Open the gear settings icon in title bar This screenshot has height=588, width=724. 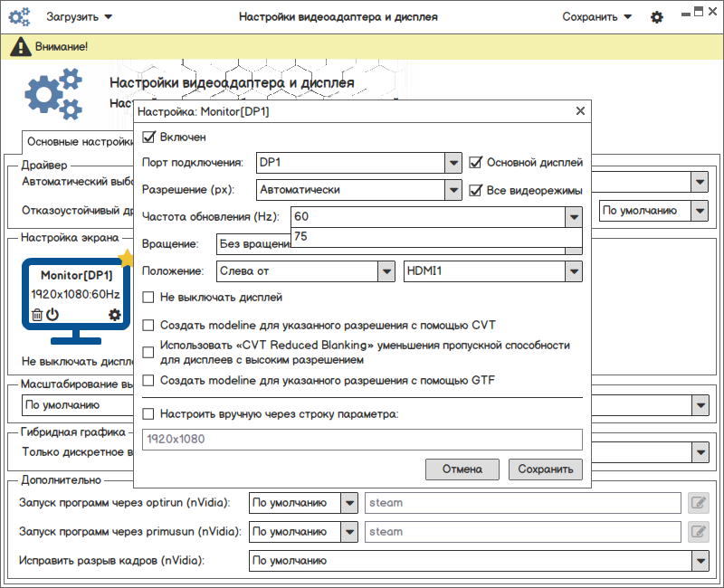click(x=657, y=17)
